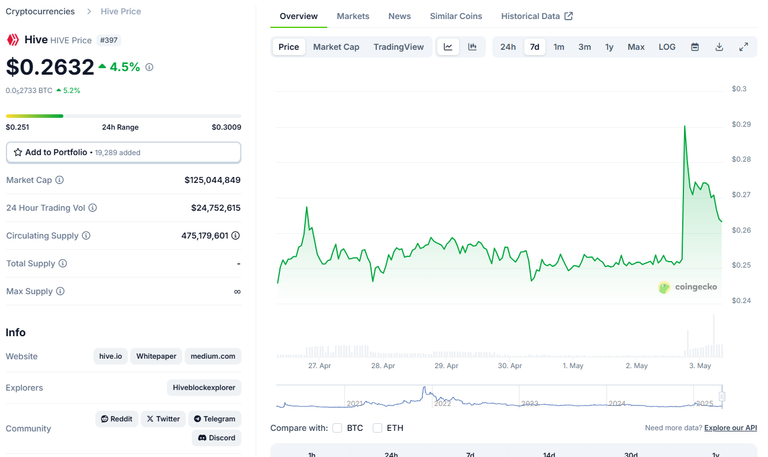
Task: Set chart range to 7d
Action: pos(534,47)
